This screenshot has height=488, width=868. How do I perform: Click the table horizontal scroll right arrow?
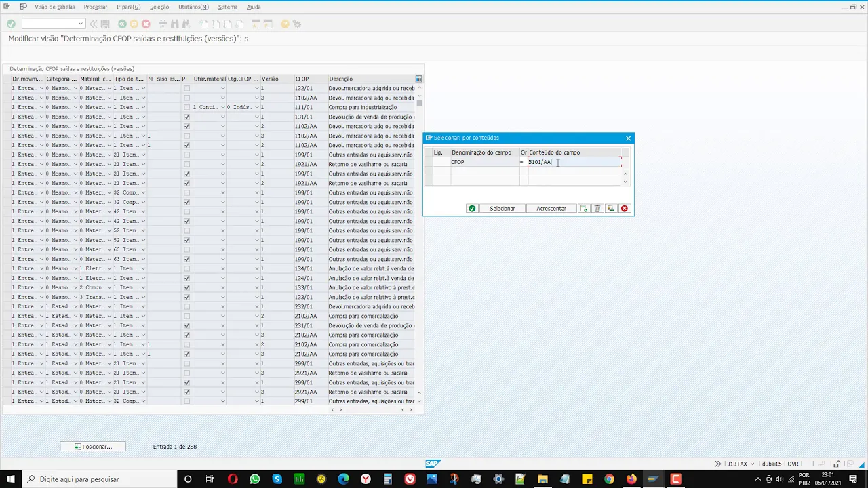411,410
